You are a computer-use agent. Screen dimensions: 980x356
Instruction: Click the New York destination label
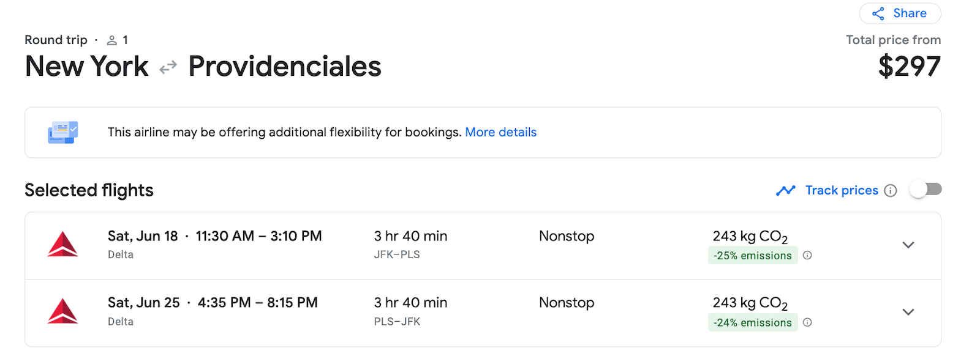86,66
